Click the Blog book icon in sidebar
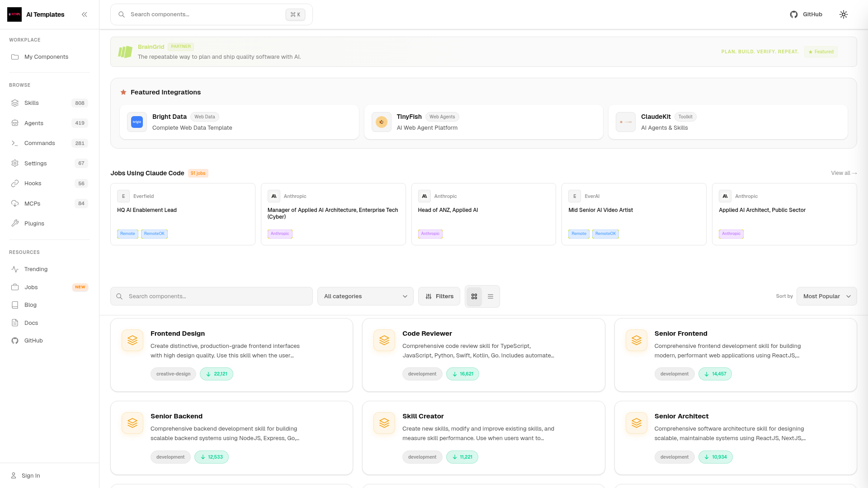 pyautogui.click(x=15, y=305)
